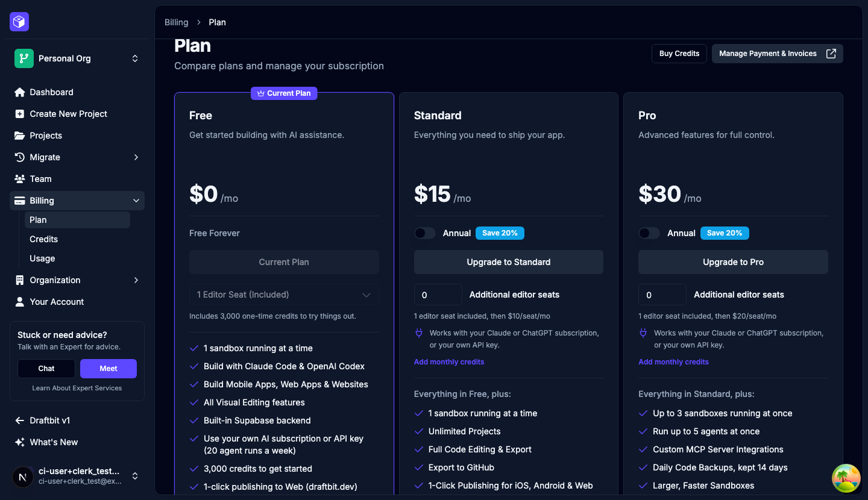Click the Draftbit cube logo icon
Image resolution: width=868 pixels, height=500 pixels.
coord(19,22)
